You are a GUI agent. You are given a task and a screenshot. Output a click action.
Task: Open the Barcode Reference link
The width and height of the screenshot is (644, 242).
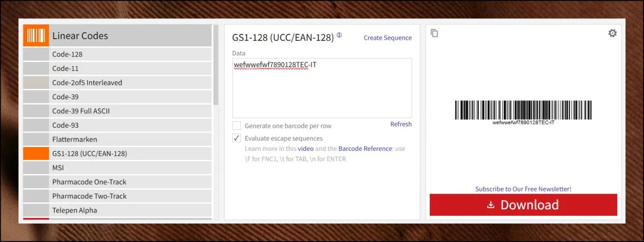point(365,149)
